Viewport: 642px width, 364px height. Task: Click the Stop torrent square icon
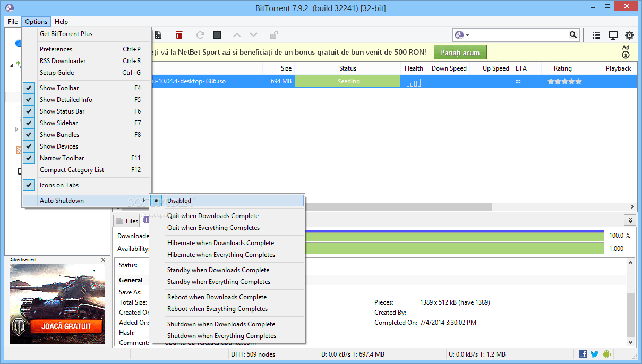coord(217,35)
